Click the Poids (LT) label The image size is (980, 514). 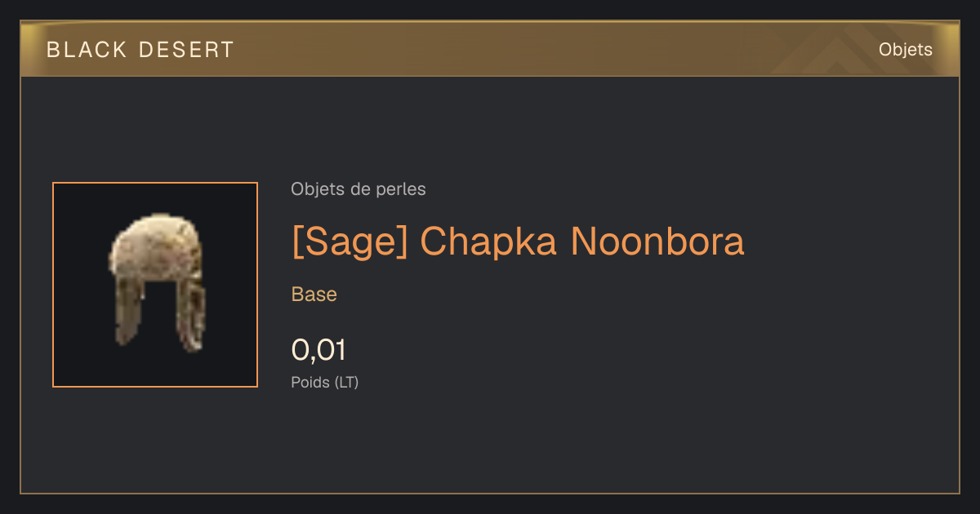(x=325, y=382)
